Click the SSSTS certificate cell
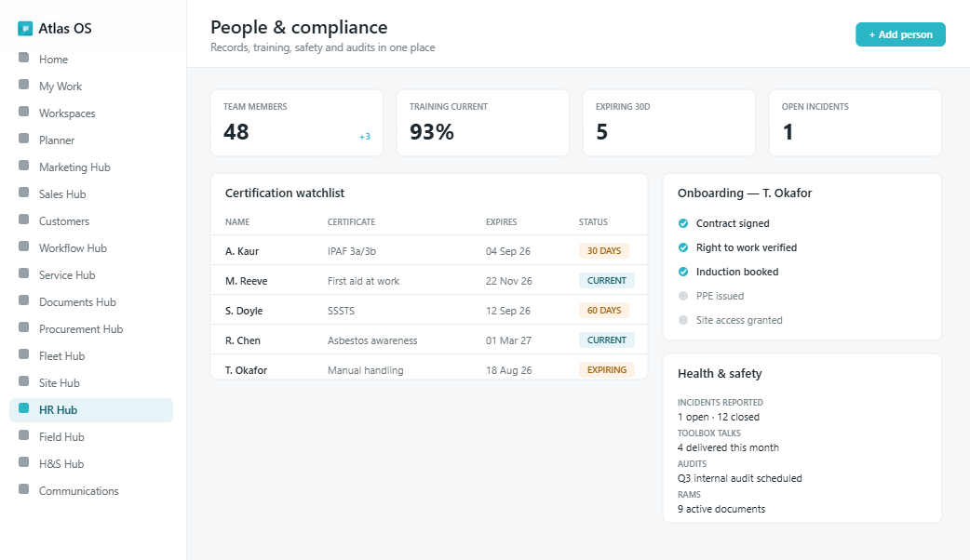The height and width of the screenshot is (560, 970). (341, 311)
